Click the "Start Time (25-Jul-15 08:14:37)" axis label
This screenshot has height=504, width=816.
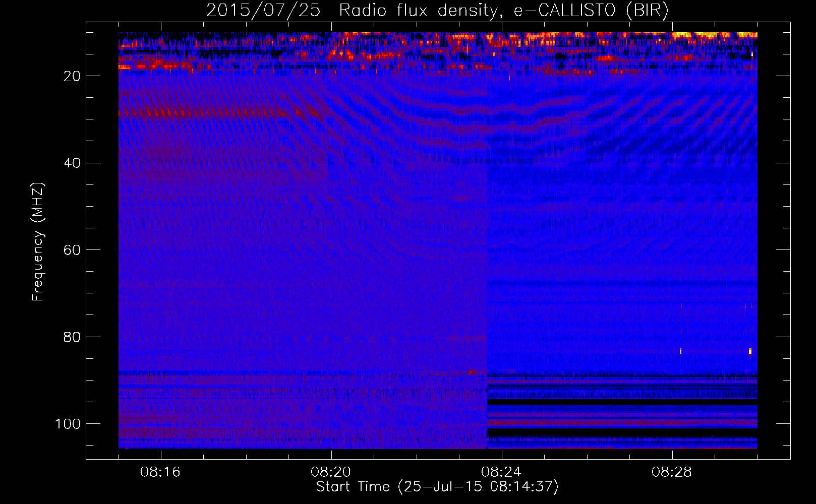click(437, 487)
